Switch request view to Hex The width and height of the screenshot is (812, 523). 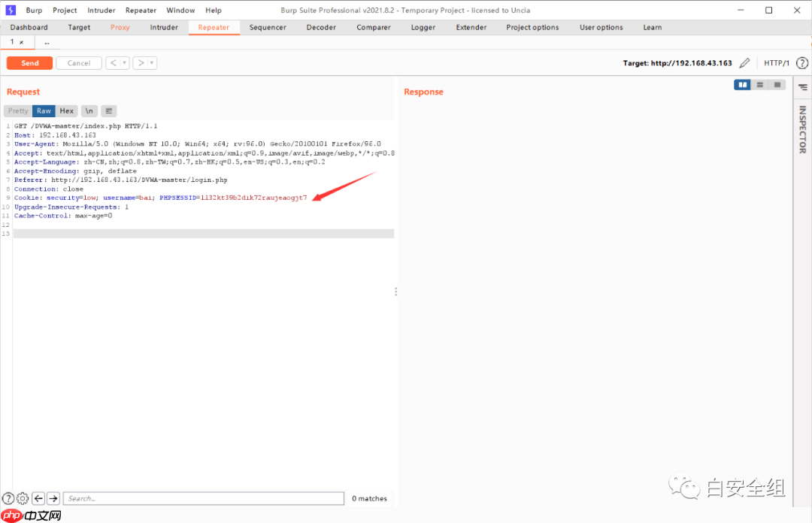point(67,110)
